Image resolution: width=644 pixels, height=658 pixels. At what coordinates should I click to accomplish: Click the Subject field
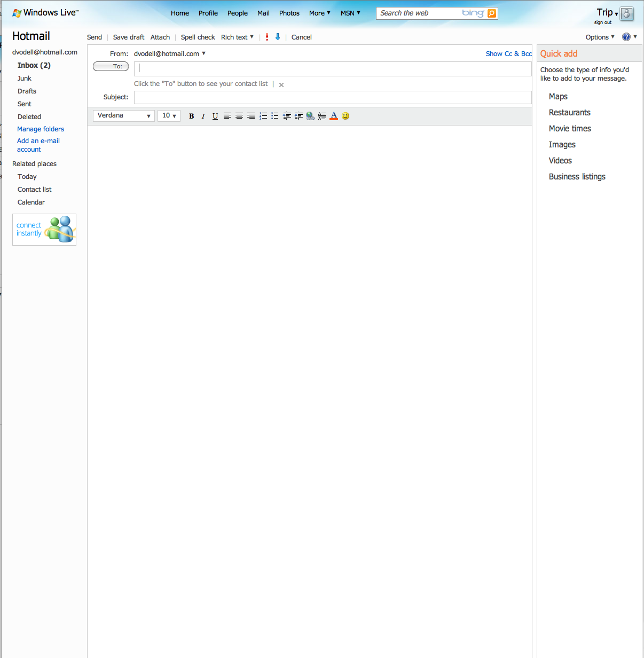(333, 97)
